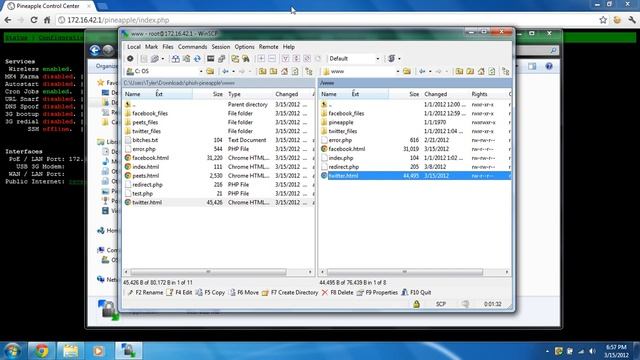Expand remote back history dropdown arrow
Screen dimensions: 640x360
click(x=430, y=71)
